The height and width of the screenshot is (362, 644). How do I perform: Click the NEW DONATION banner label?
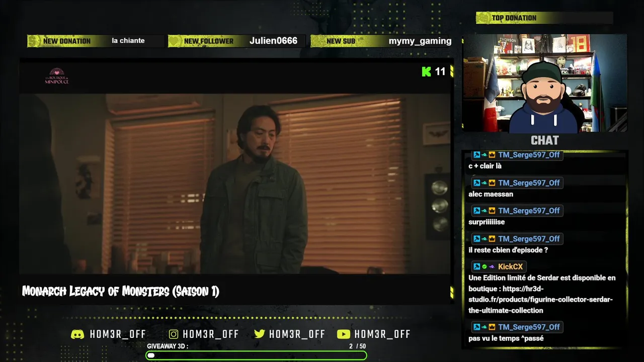pos(67,41)
